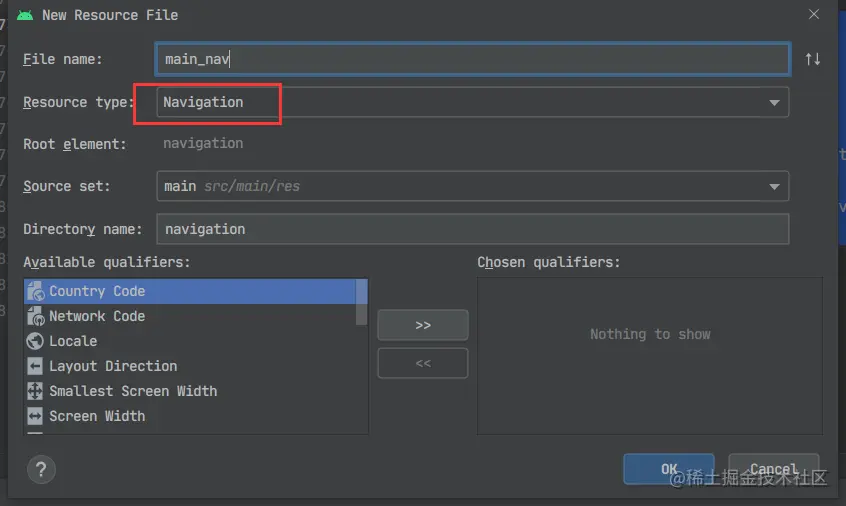This screenshot has height=506, width=846.
Task: Click the Nothing to show placeholder text
Action: [650, 334]
